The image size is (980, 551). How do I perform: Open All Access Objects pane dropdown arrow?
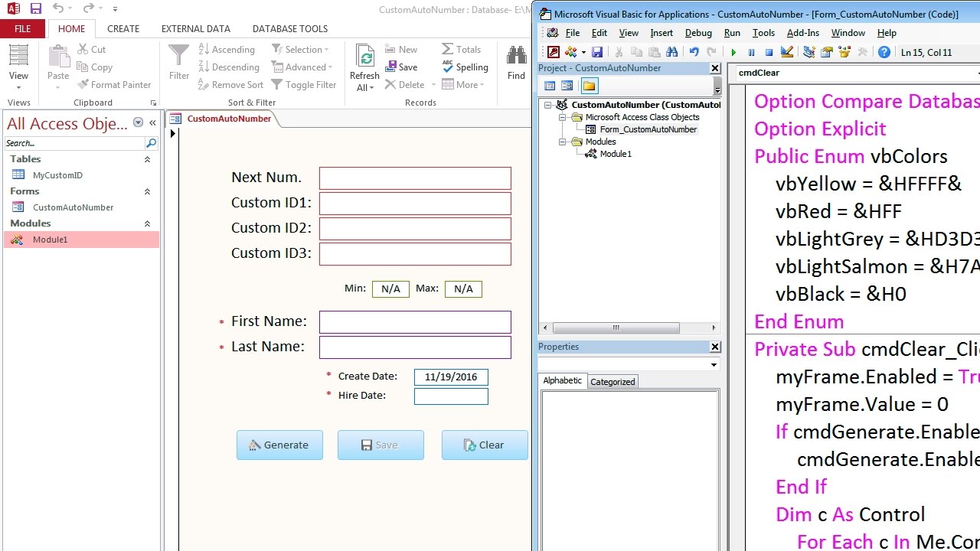tap(139, 122)
